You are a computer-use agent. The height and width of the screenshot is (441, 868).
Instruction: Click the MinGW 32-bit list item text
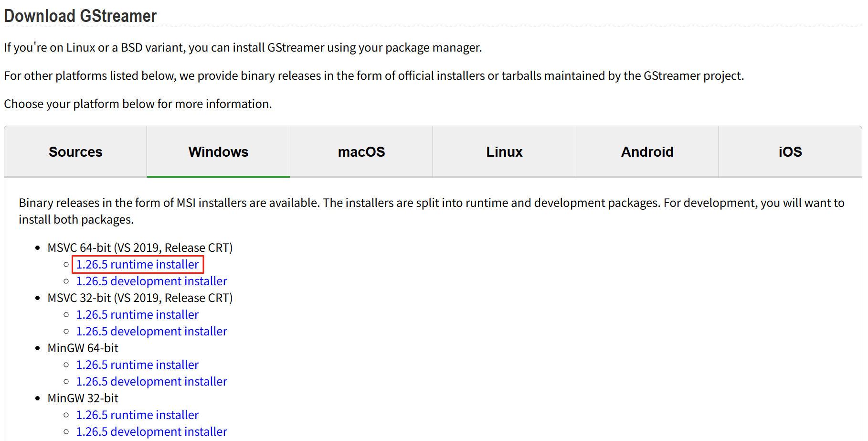click(83, 398)
